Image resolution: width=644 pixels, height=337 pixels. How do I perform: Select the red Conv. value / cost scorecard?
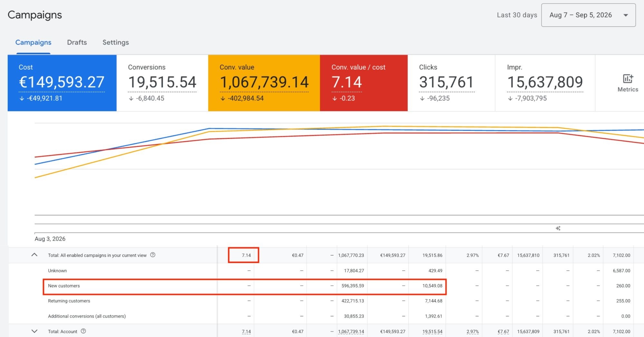[x=364, y=83]
